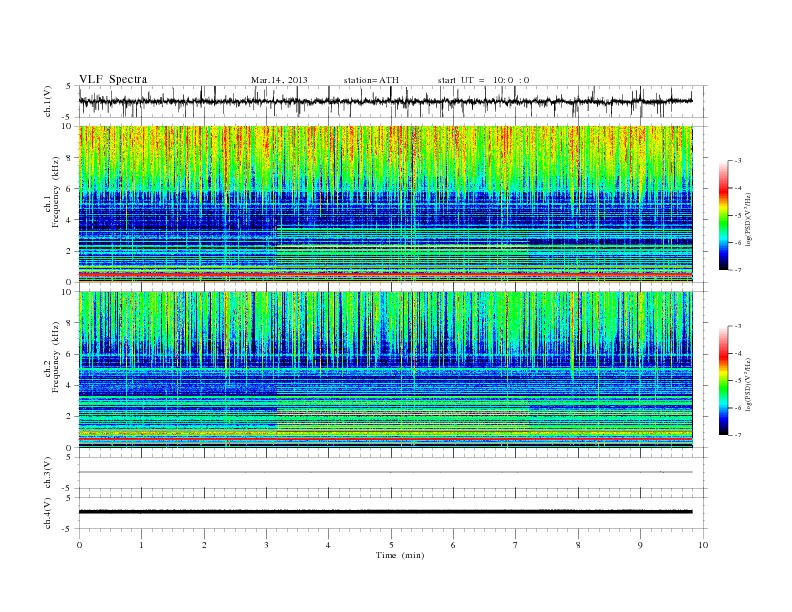Click the "station=ATH" header label

(x=371, y=80)
